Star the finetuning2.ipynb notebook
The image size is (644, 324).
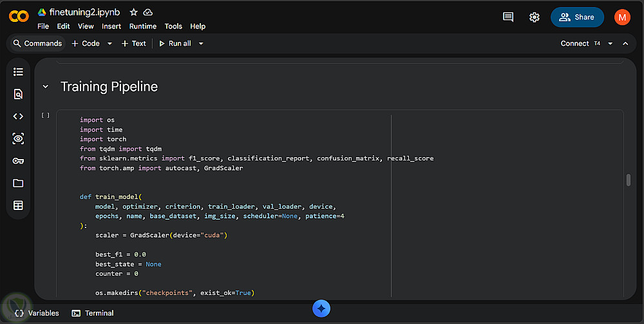(133, 12)
